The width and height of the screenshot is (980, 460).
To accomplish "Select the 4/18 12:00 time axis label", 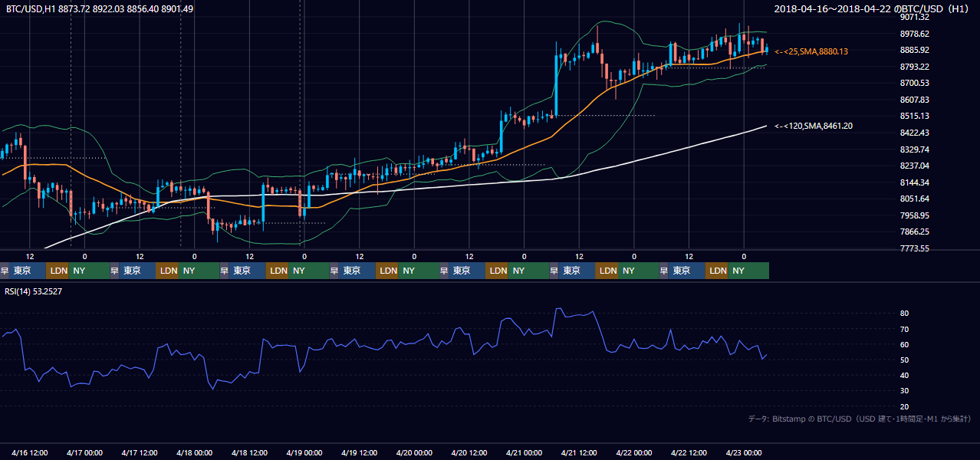I will coord(249,452).
